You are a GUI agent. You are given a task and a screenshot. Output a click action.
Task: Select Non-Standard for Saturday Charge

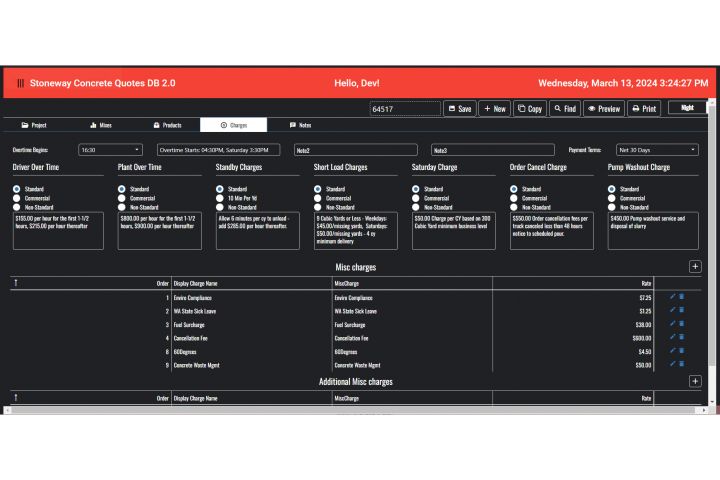coord(416,207)
